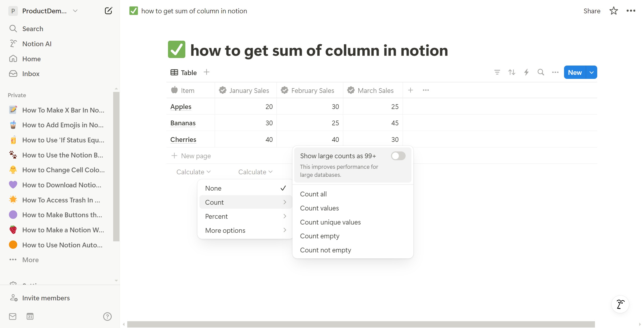
Task: Add a new property column with plus icon
Action: click(410, 90)
